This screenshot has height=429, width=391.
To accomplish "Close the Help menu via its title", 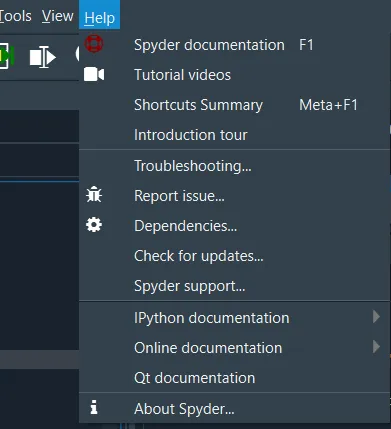I will pyautogui.click(x=99, y=15).
